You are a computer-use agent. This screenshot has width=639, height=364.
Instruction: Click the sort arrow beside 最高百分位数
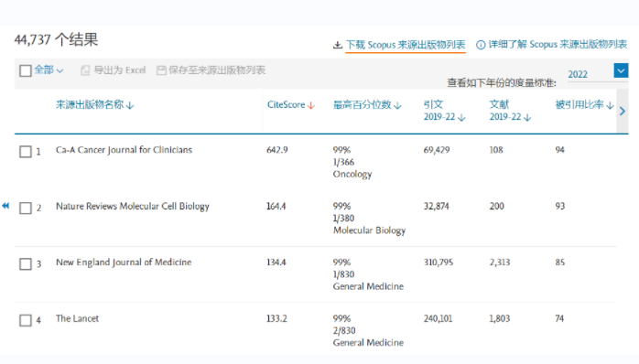[x=397, y=105]
